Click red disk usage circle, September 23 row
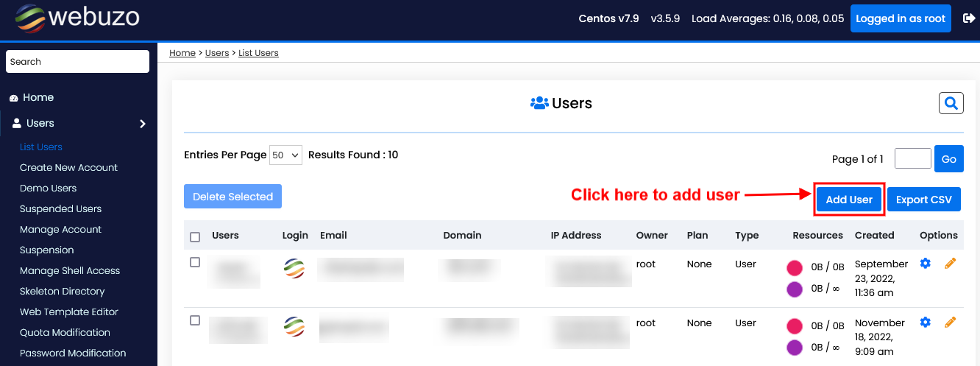The width and height of the screenshot is (980, 366). coord(795,267)
